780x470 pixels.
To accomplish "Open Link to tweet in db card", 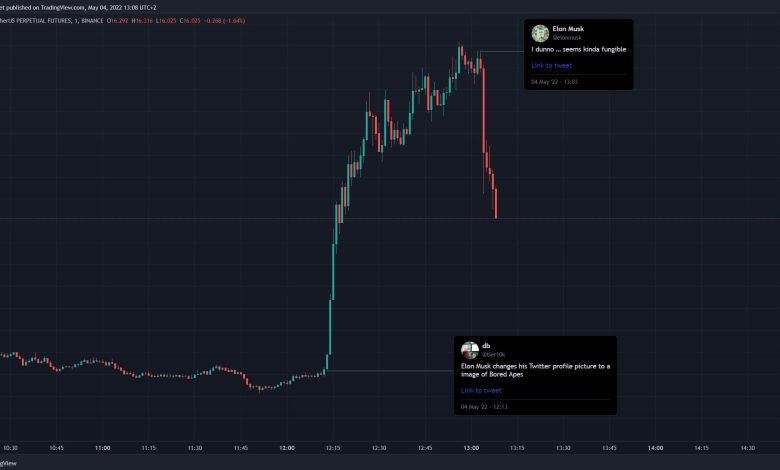I will 481,390.
